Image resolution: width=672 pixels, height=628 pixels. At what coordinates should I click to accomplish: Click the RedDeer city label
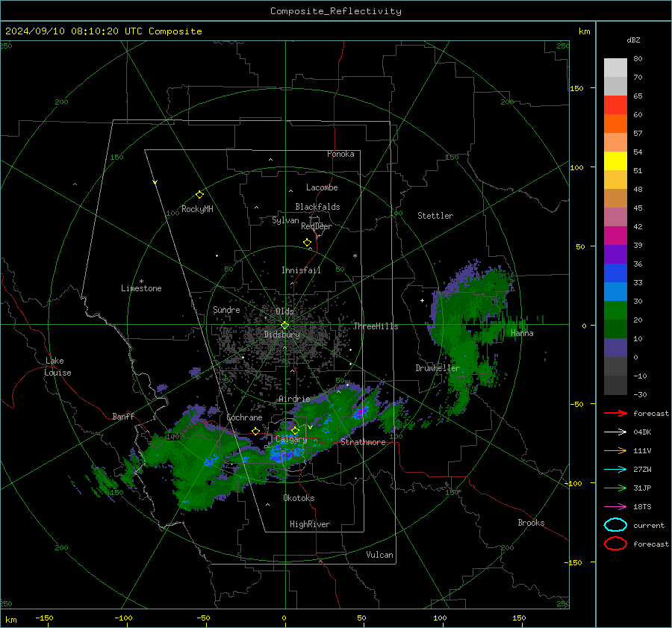pyautogui.click(x=317, y=226)
